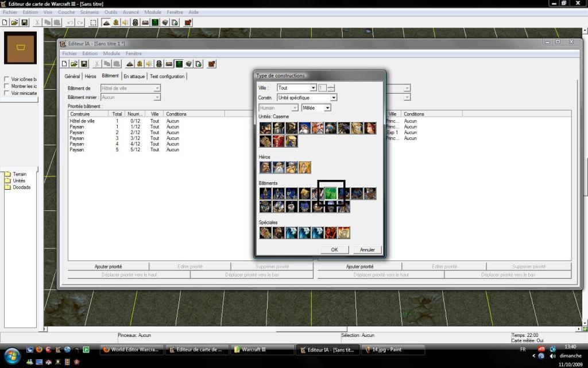Enable the 'Montrer les ic' checkbox
Viewport: 588px width, 368px height.
(6, 86)
